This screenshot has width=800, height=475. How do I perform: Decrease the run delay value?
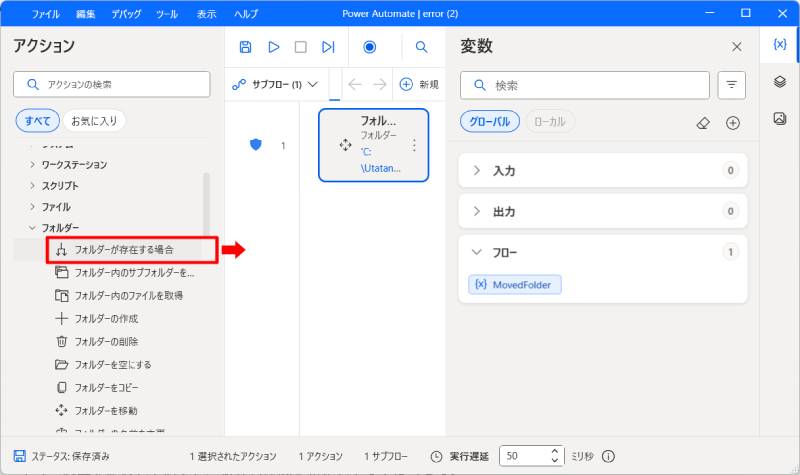pos(555,460)
